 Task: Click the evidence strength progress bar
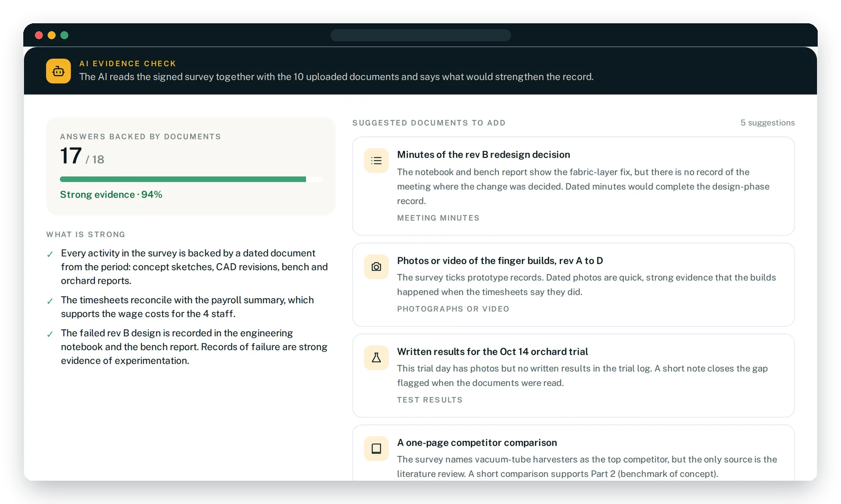pos(191,179)
